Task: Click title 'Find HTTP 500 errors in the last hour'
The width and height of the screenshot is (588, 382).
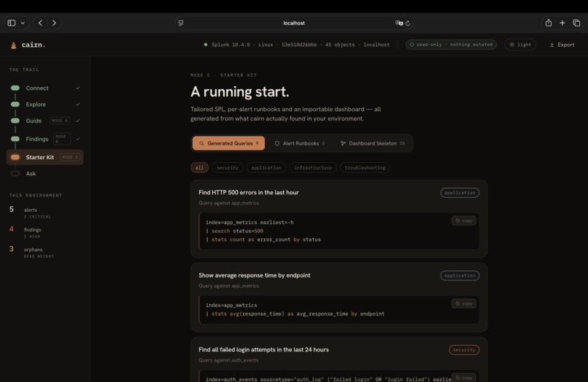Action: coord(249,192)
